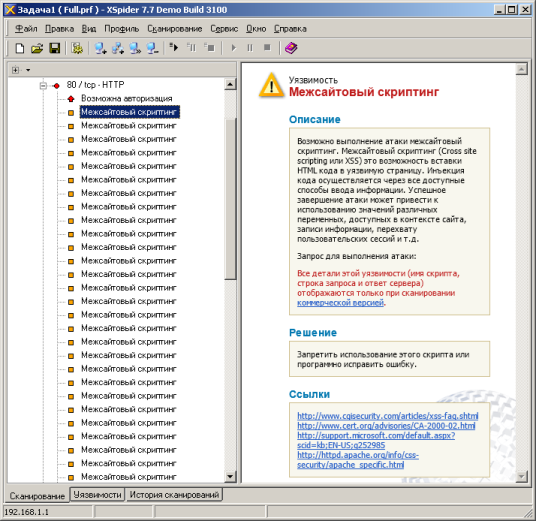
Task: Click the expand-tree plus icon above tree
Action: click(15, 70)
